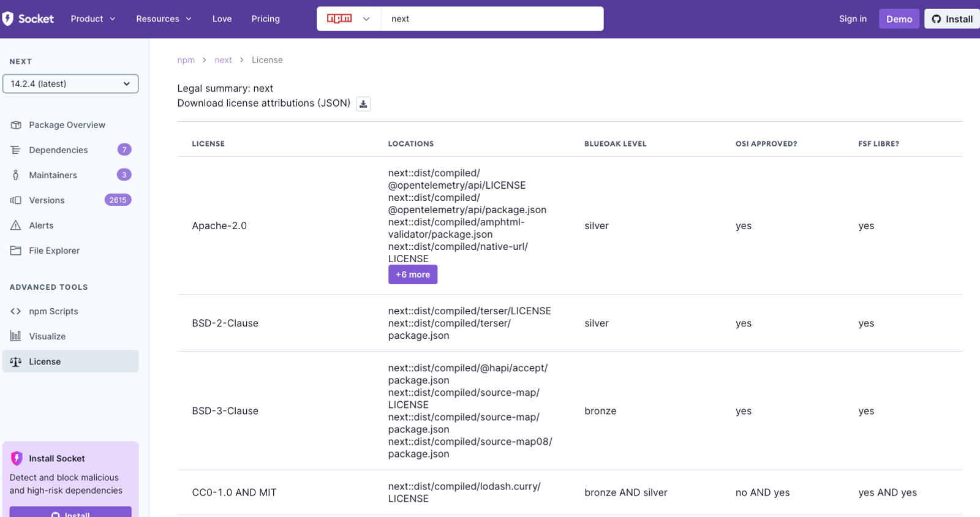Click the bronze level for BSD-3-Clause
Screen dimensions: 980x517
pos(600,411)
